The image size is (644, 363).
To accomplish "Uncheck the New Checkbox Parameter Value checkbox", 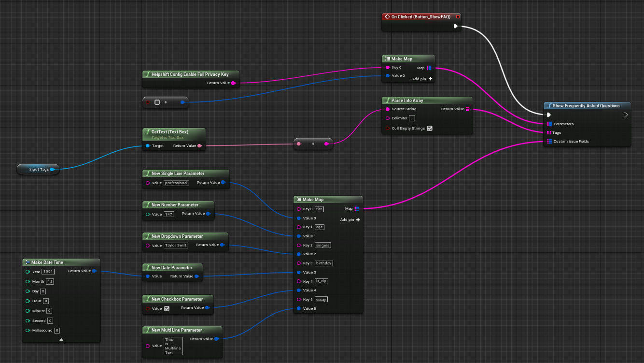I will (x=167, y=308).
